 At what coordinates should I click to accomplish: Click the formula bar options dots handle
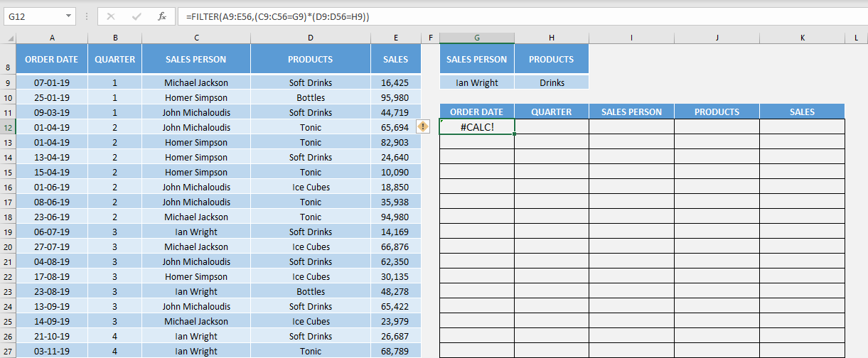point(87,16)
